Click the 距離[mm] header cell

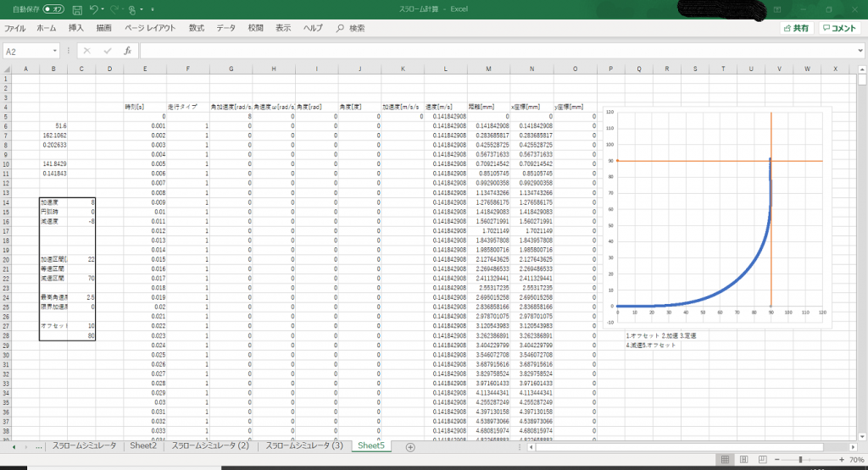pos(488,107)
